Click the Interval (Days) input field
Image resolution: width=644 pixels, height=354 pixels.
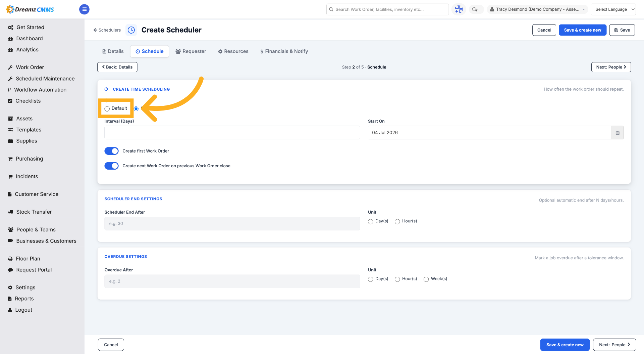tap(232, 133)
